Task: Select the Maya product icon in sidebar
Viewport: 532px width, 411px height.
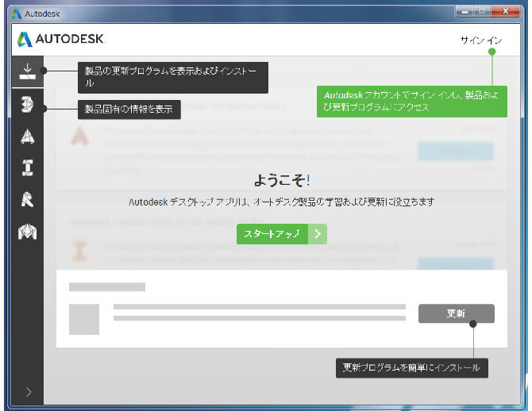Action: coord(28,232)
